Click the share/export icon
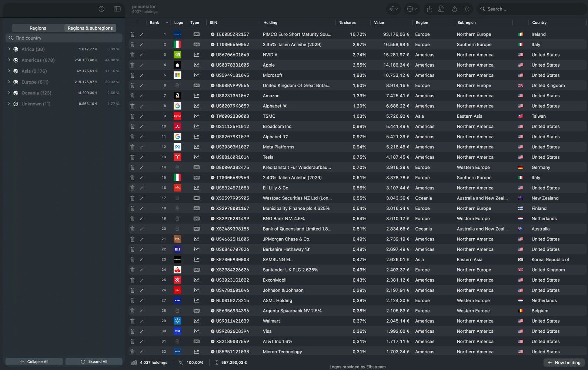This screenshot has height=370, width=588. click(430, 9)
